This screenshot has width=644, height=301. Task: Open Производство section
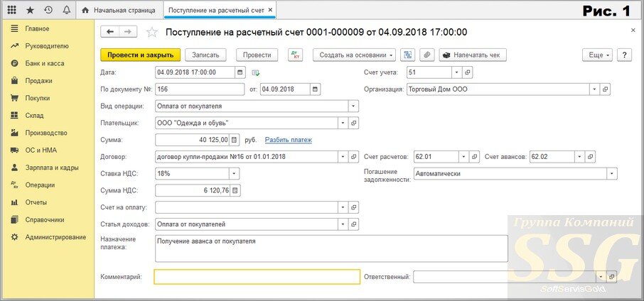pos(46,133)
